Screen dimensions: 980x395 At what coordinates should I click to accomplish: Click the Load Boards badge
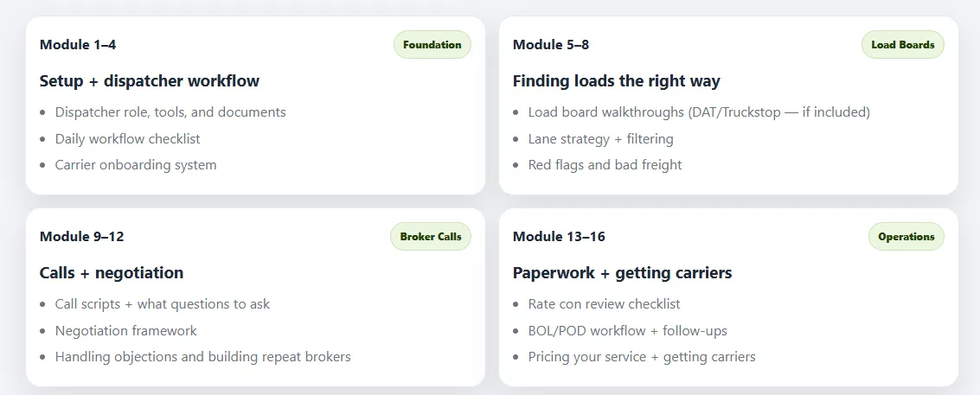pos(902,45)
